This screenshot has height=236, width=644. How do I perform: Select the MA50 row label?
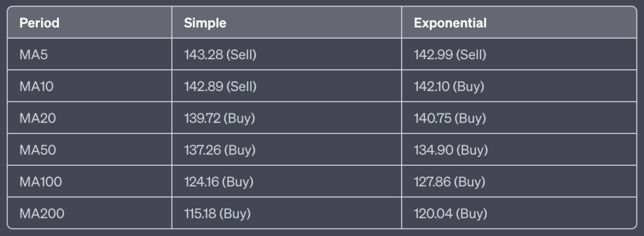click(38, 150)
